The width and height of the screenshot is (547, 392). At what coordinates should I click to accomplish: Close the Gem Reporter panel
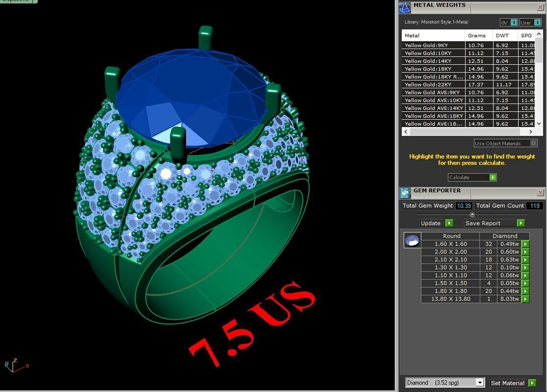[x=540, y=192]
